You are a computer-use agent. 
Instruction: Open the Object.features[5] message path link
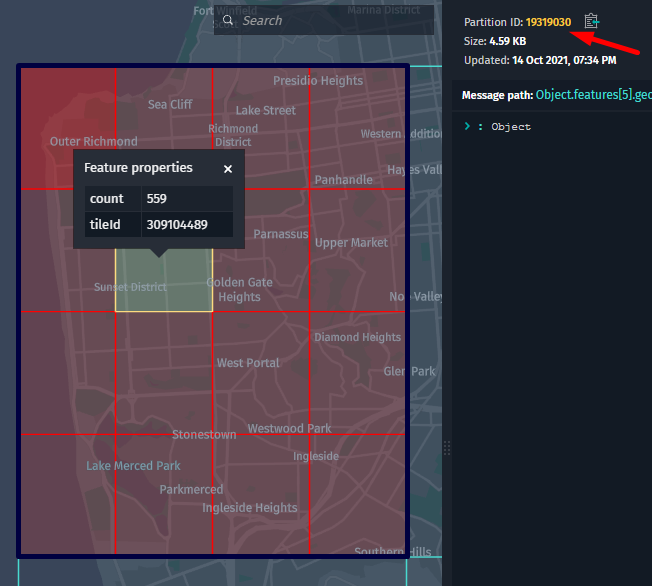[593, 95]
